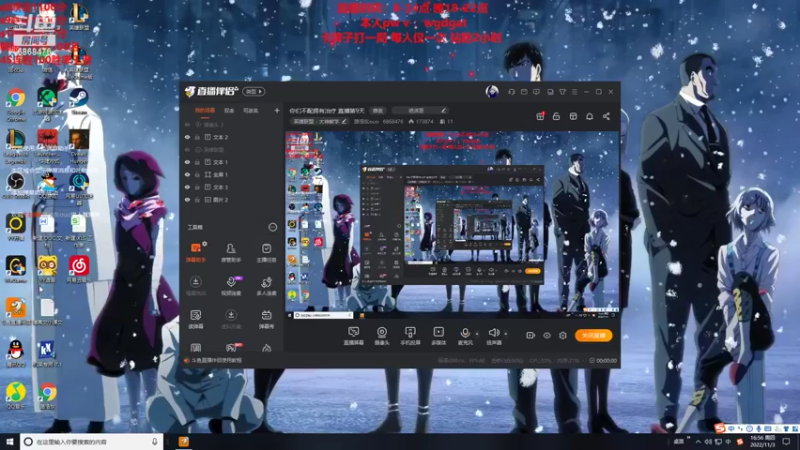Open the OBS Studio desktop shortcut
The height and width of the screenshot is (450, 800).
click(x=16, y=186)
